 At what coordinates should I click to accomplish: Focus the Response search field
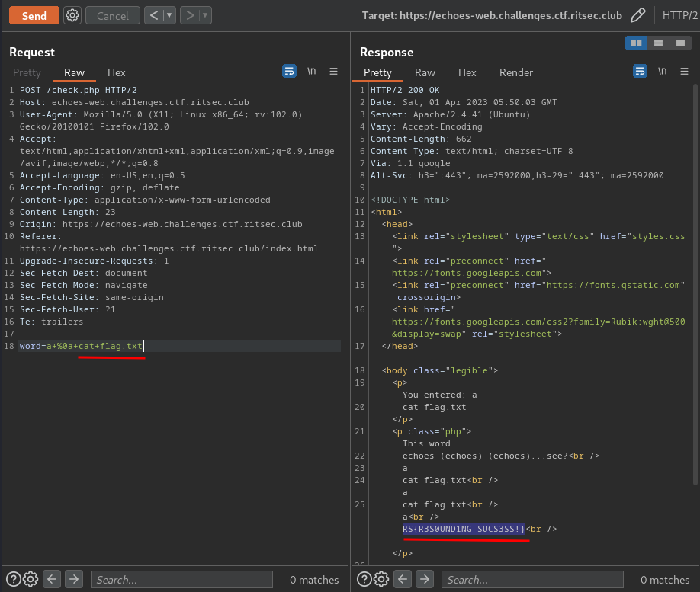tap(532, 580)
